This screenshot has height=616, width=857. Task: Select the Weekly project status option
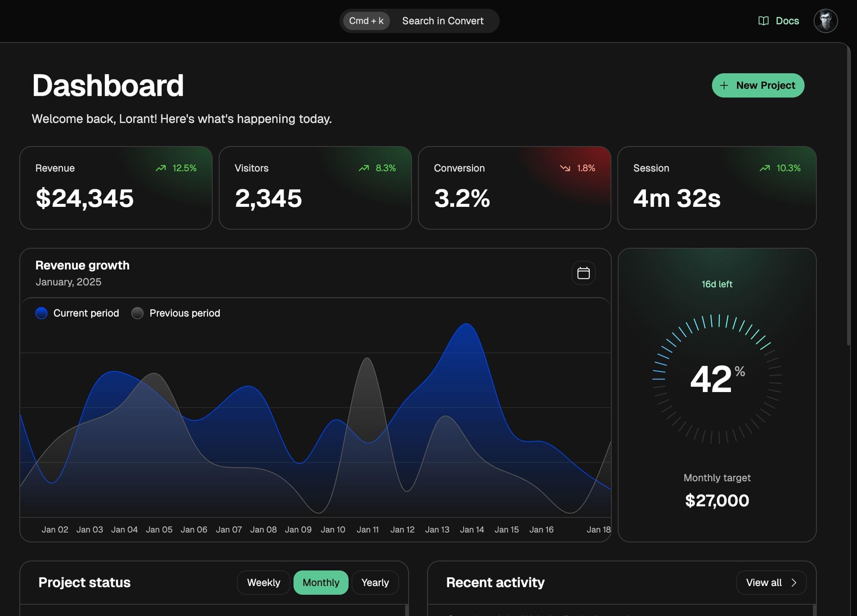click(x=264, y=583)
